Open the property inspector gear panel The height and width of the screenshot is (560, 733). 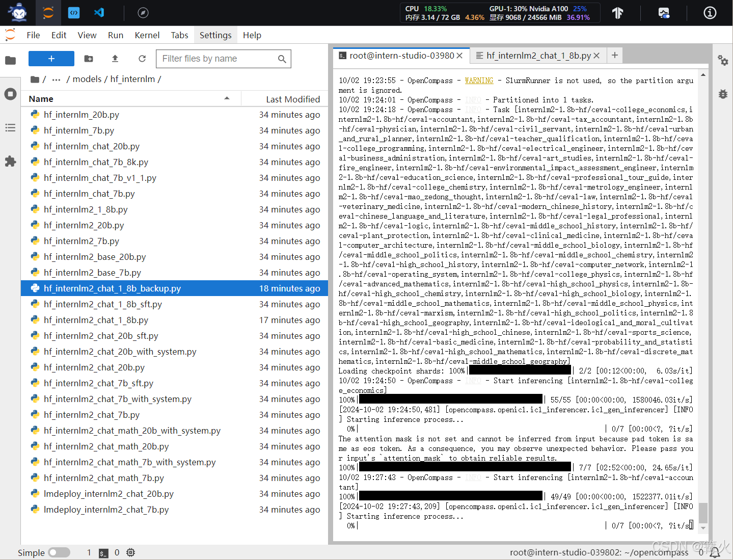723,61
